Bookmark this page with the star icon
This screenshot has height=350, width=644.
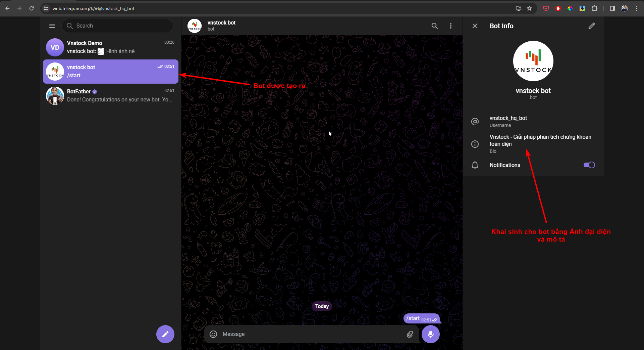click(529, 8)
